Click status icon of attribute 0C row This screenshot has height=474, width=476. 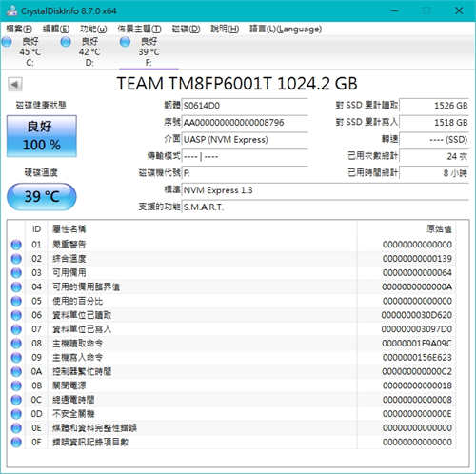pos(16,400)
